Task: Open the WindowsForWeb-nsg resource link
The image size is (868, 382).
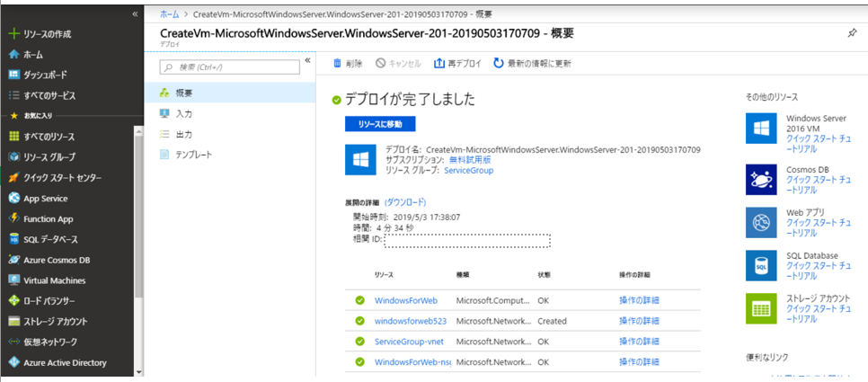Action: point(412,362)
